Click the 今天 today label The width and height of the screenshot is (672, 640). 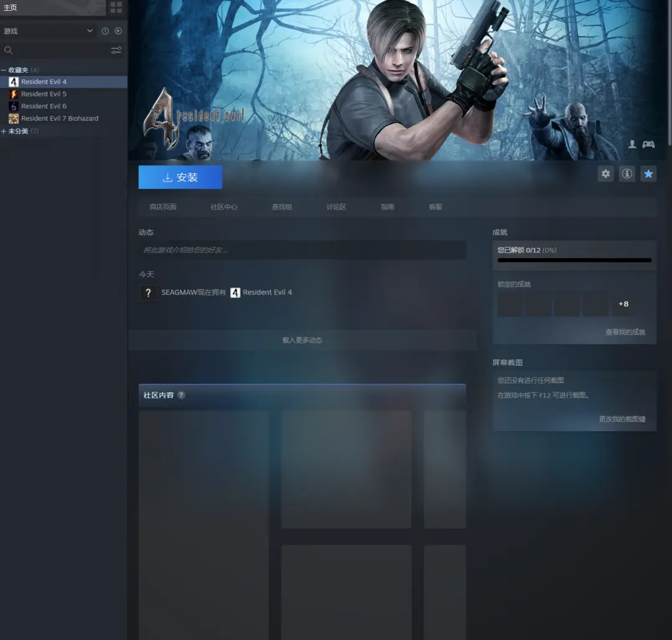click(146, 274)
